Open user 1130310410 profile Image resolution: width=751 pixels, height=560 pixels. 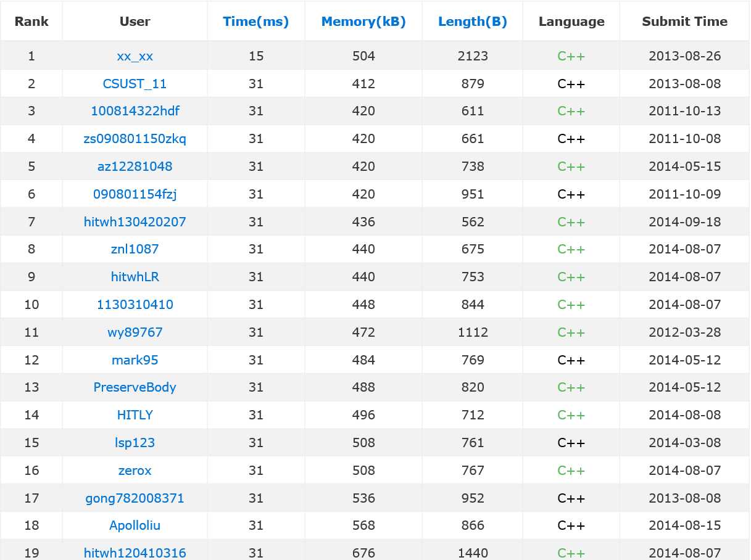point(135,305)
